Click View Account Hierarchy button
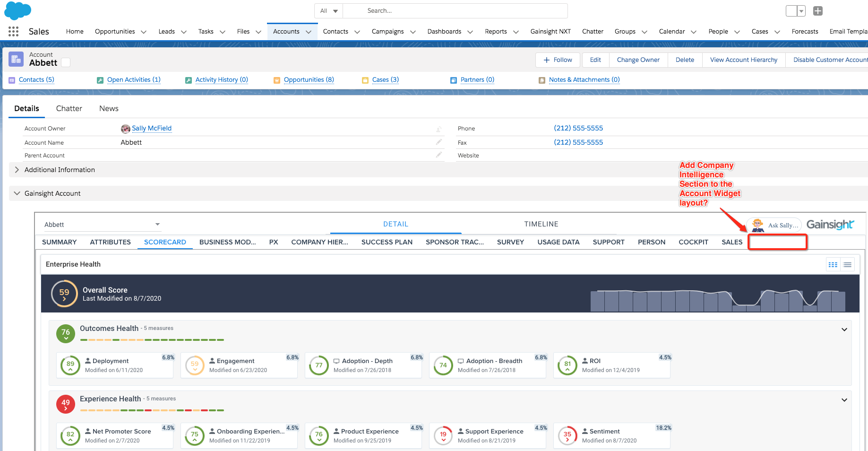This screenshot has width=868, height=451. (x=743, y=60)
